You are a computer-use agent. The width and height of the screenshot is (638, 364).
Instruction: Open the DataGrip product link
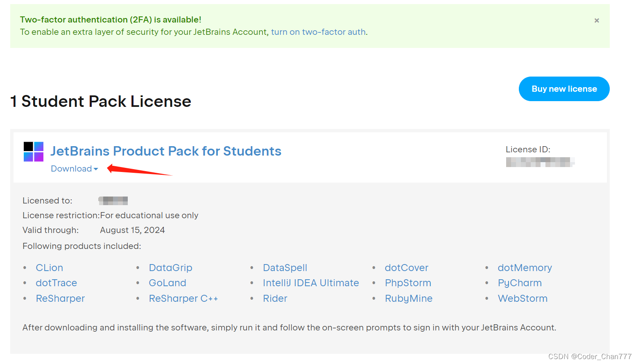click(x=171, y=268)
